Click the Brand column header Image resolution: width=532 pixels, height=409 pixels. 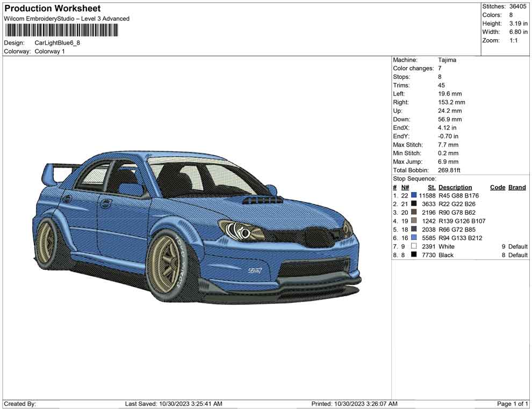pyautogui.click(x=516, y=187)
